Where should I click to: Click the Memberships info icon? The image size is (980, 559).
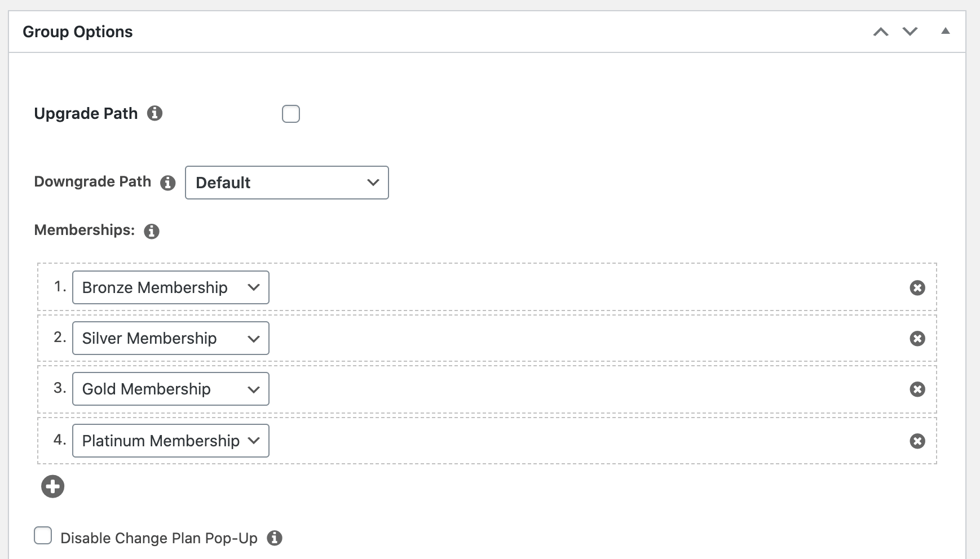click(152, 231)
